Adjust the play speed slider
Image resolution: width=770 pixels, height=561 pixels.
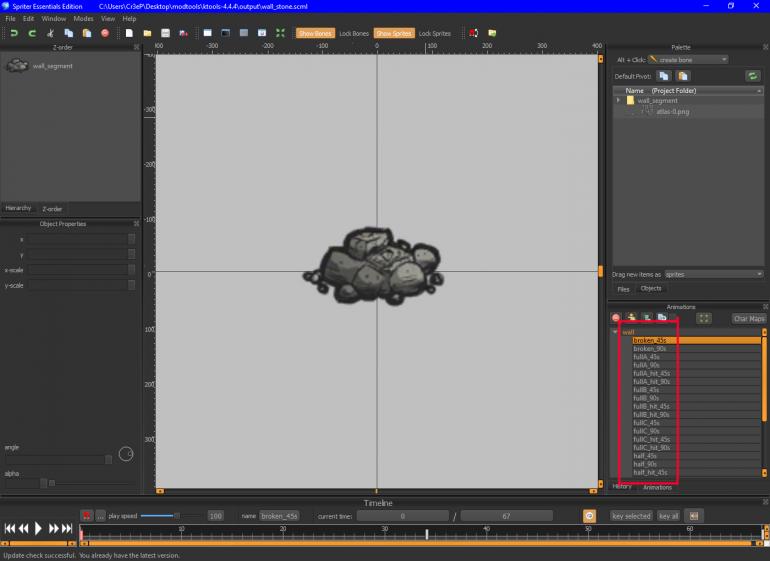[x=177, y=516]
